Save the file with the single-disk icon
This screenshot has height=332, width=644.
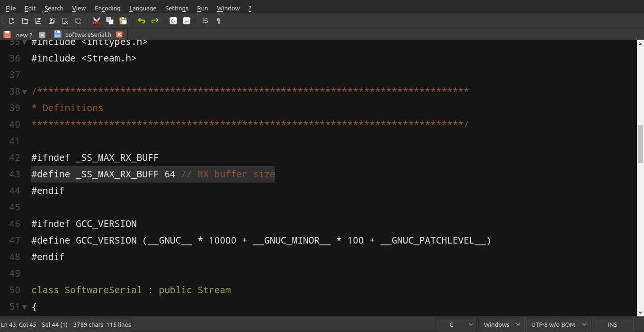tap(38, 21)
